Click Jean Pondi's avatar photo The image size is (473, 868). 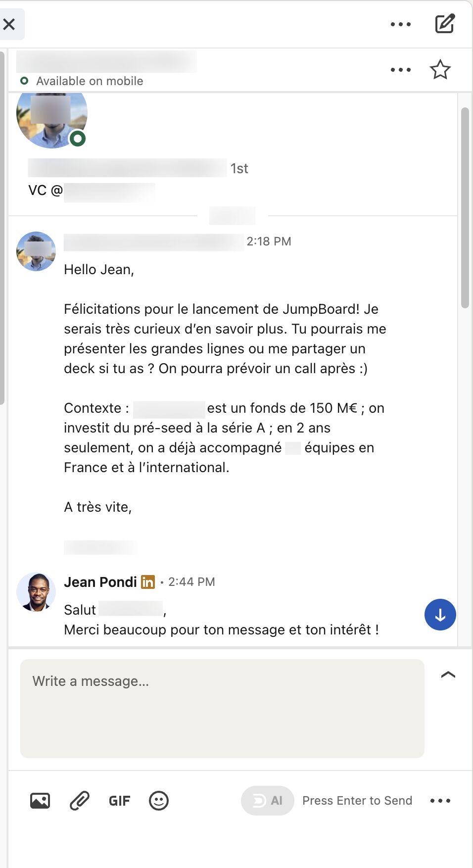36,592
